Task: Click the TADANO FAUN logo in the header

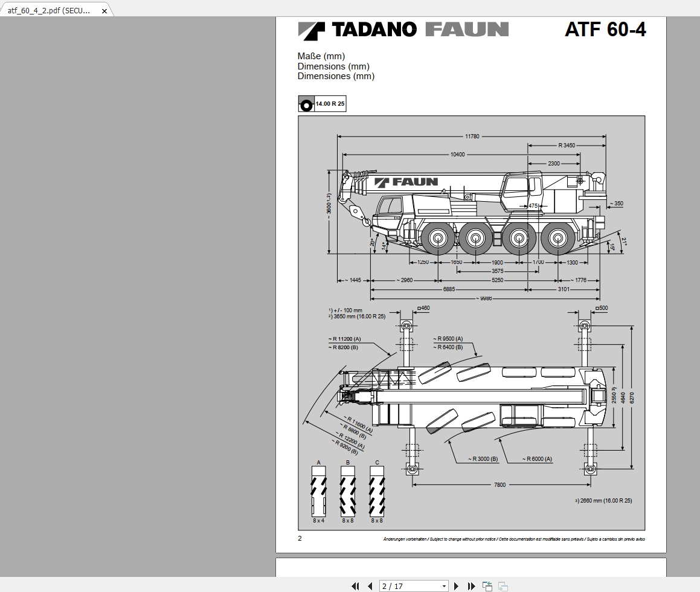Action: point(403,28)
